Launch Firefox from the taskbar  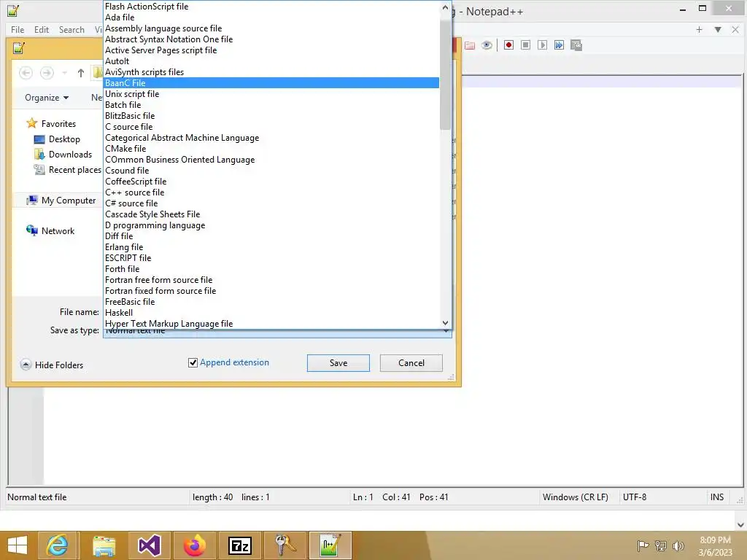click(194, 545)
